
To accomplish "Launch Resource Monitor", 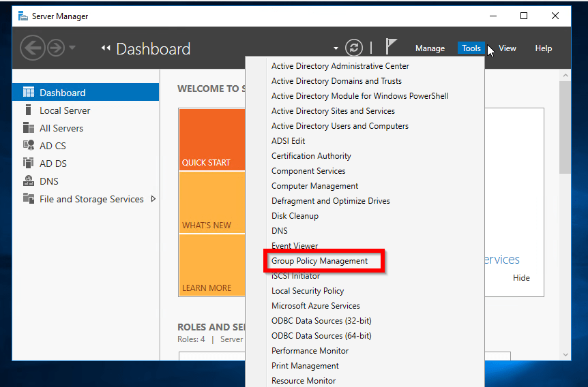I will [x=304, y=381].
